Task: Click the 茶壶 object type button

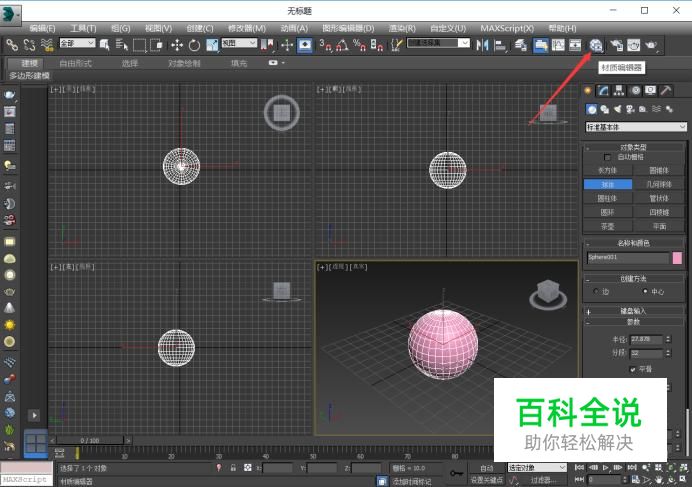Action: pos(608,226)
